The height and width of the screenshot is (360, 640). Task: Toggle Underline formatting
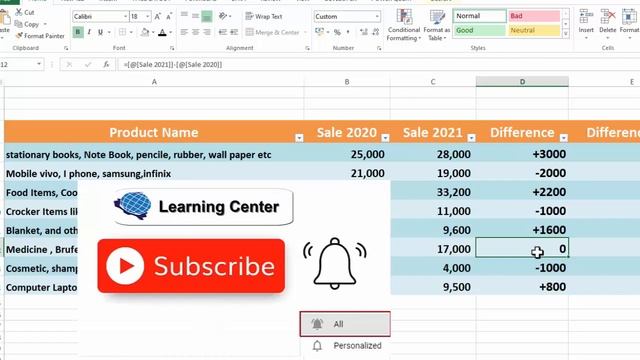click(x=100, y=32)
